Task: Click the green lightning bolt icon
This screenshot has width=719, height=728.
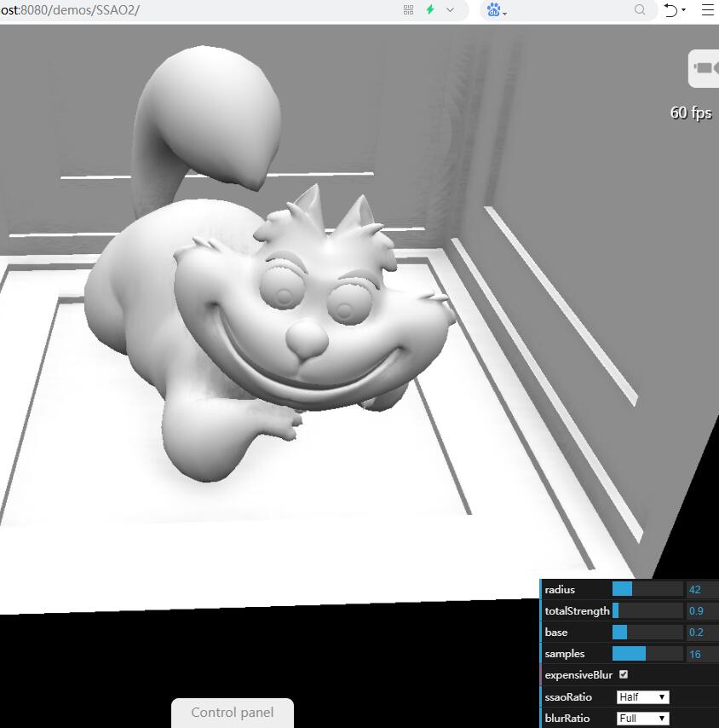Action: [430, 9]
